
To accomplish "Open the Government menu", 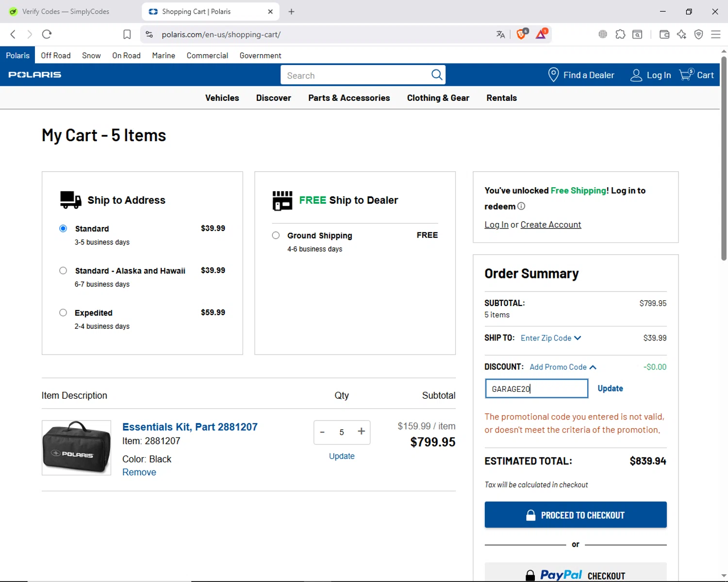I will click(260, 55).
